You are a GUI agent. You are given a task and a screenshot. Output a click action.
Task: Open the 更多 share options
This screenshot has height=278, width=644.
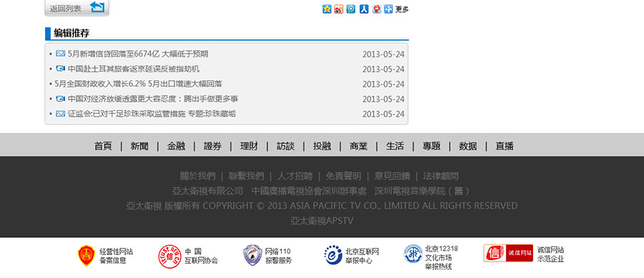point(401,9)
